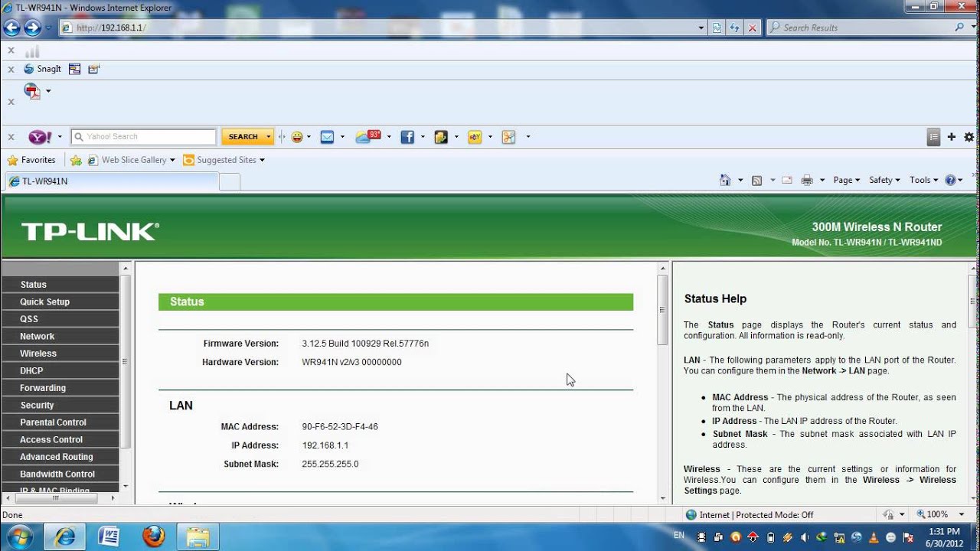
Task: Open QSS in router sidebar
Action: click(60, 319)
